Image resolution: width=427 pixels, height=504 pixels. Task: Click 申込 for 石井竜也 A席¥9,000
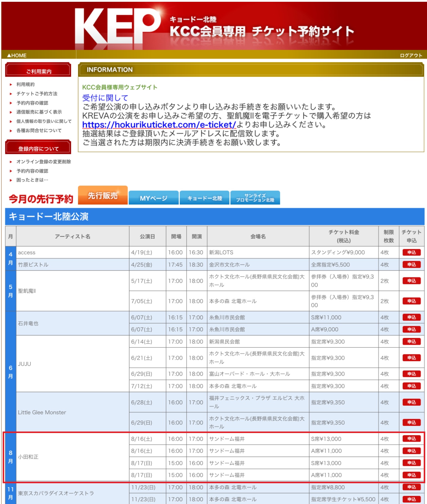(x=412, y=329)
